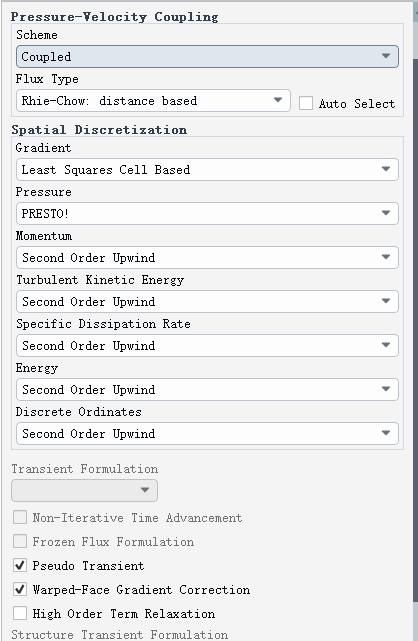The height and width of the screenshot is (641, 418).
Task: Toggle Frozen Flux Formulation checkbox
Action: click(20, 541)
